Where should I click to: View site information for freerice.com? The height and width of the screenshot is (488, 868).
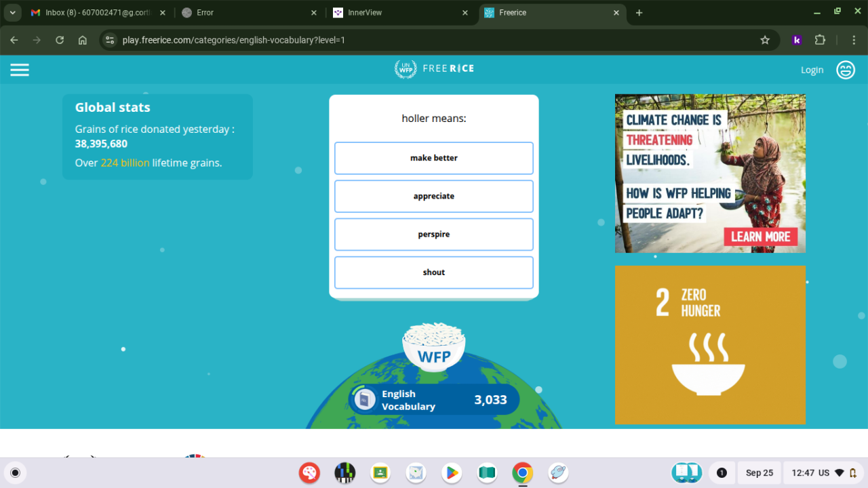[110, 40]
